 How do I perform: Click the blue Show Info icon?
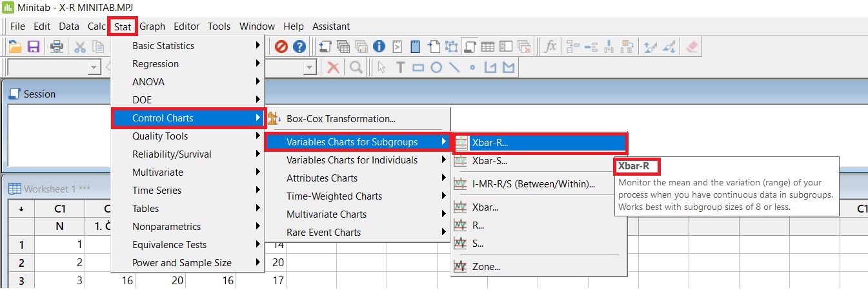(x=379, y=47)
